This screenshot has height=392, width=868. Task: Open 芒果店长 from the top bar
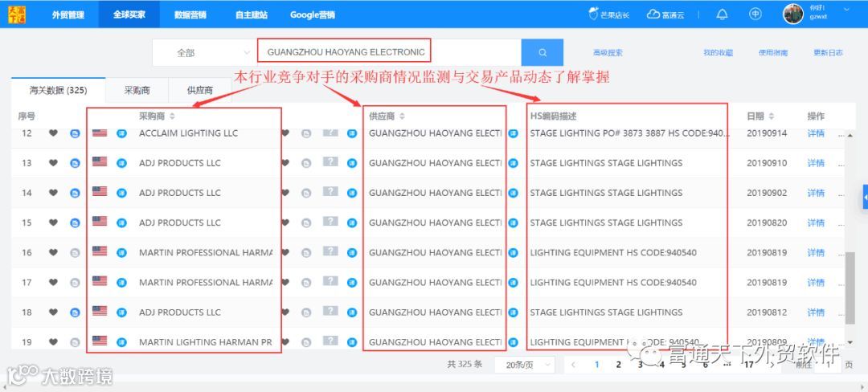point(609,15)
